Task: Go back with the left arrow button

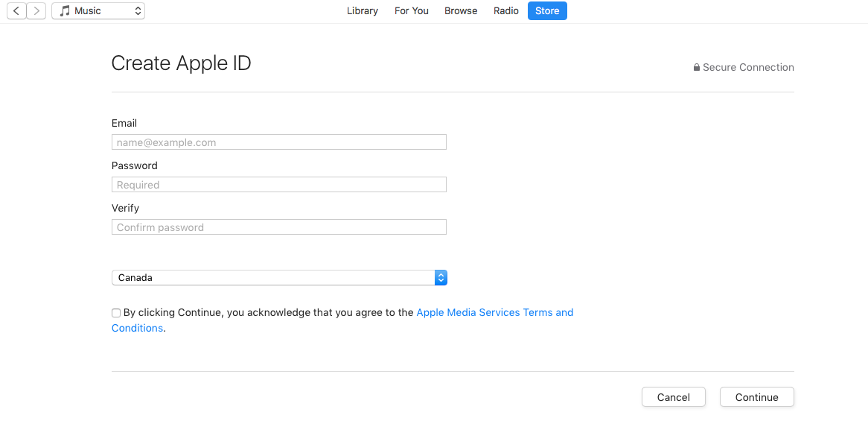Action: coord(16,10)
